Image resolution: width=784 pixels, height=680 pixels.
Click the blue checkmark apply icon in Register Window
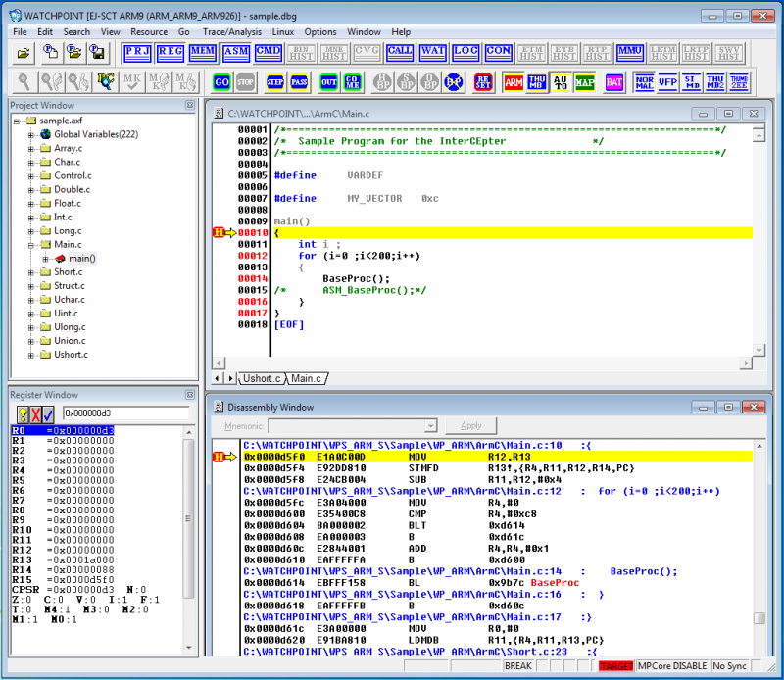click(48, 414)
